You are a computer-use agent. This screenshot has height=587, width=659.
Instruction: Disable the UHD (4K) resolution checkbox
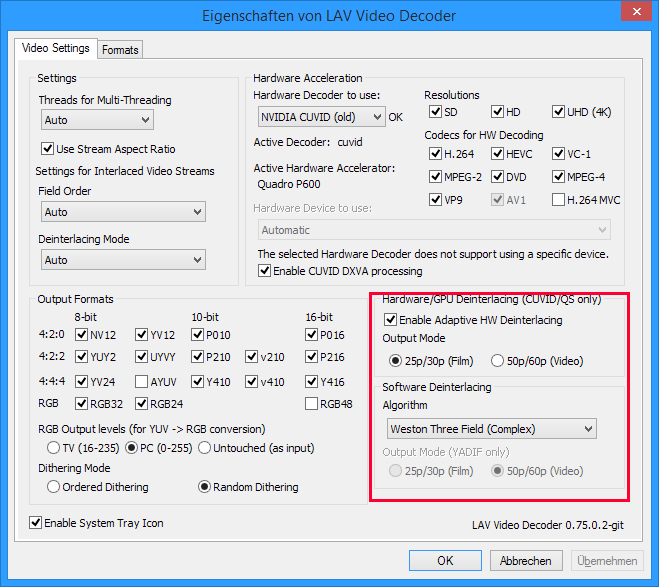click(x=559, y=112)
